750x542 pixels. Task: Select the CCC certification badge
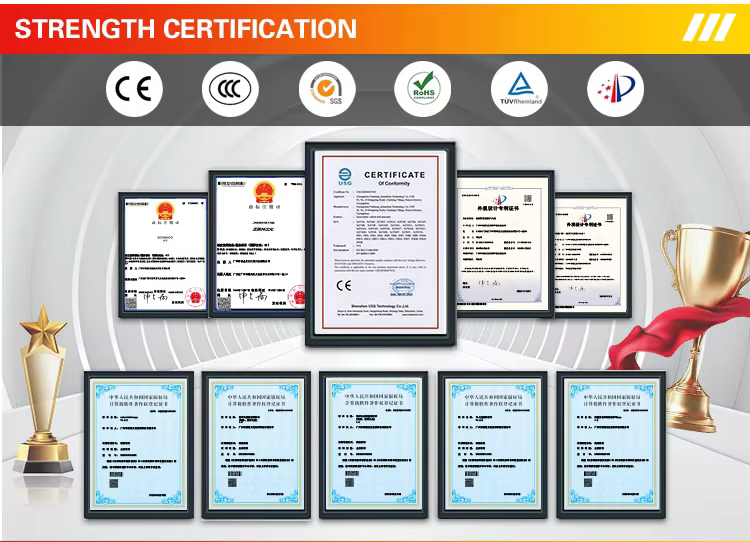pyautogui.click(x=231, y=88)
